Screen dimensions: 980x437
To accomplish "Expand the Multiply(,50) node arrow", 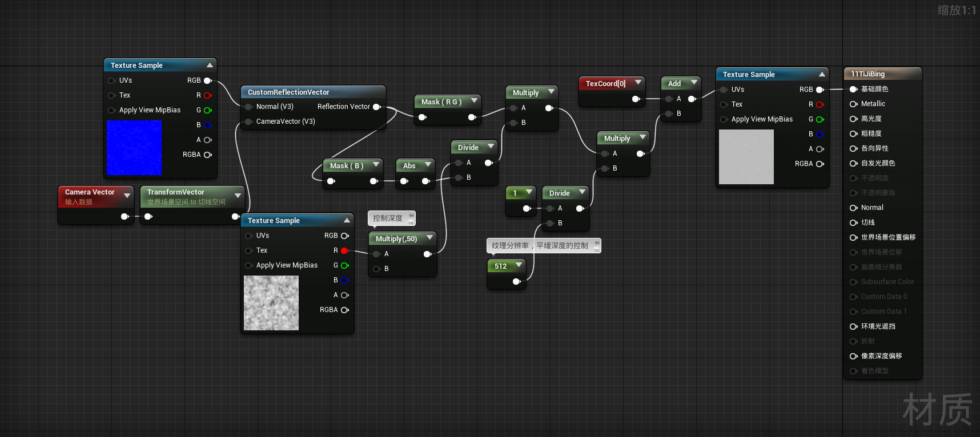I will [x=429, y=238].
